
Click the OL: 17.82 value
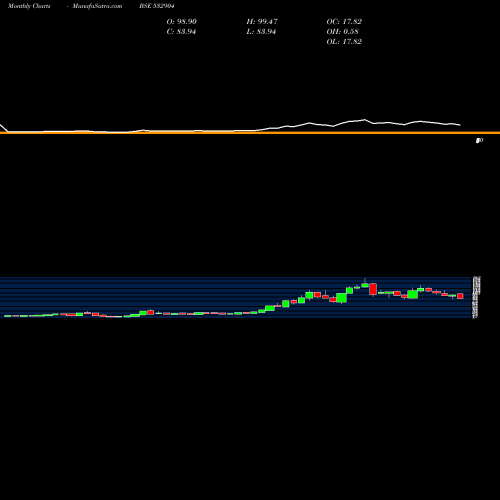[x=344, y=42]
